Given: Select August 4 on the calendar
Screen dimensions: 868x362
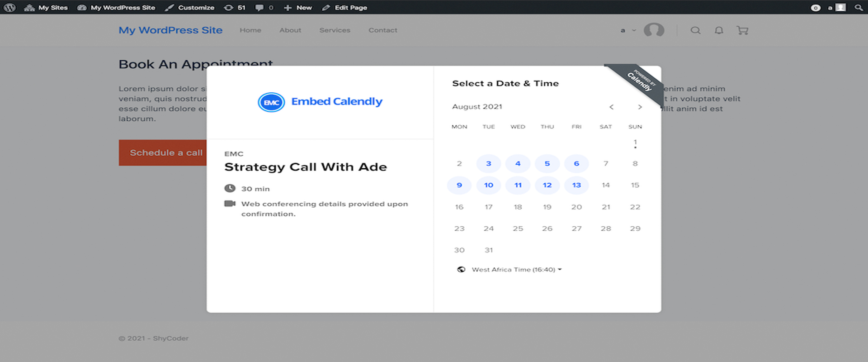Looking at the screenshot, I should (x=518, y=163).
